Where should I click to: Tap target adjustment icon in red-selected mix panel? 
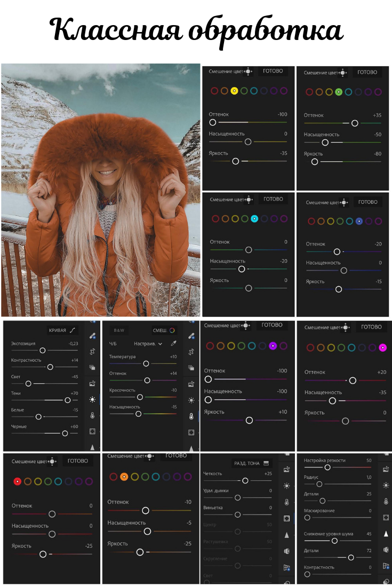(52, 461)
